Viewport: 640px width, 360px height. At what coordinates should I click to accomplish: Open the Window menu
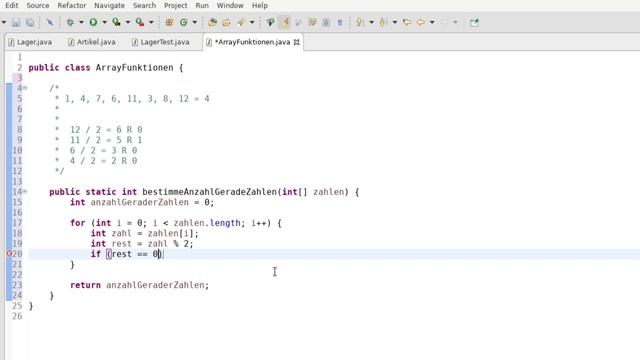230,5
